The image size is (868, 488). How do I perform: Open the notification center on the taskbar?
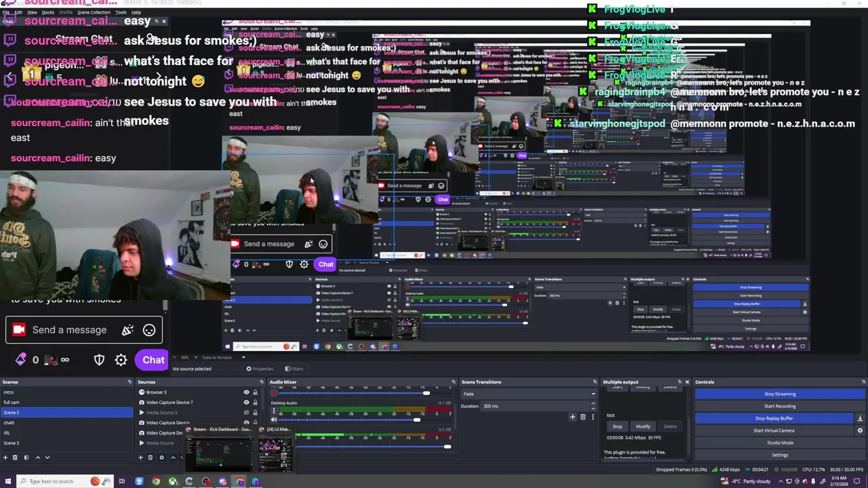pos(857,481)
